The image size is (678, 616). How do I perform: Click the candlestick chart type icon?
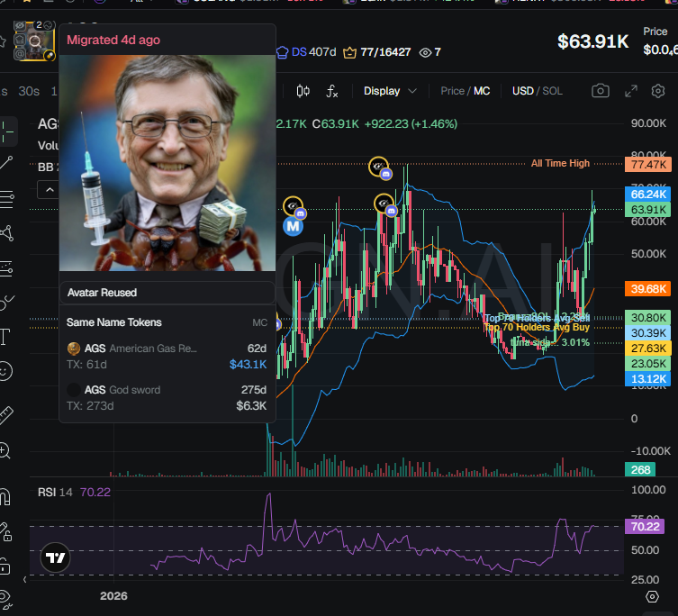[x=303, y=91]
